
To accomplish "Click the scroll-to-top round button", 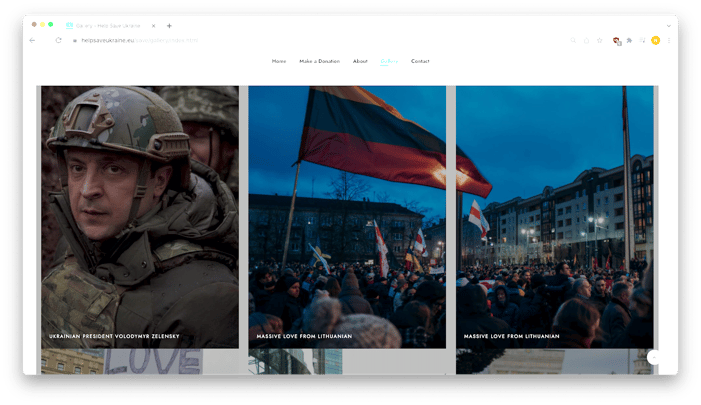I will [654, 357].
